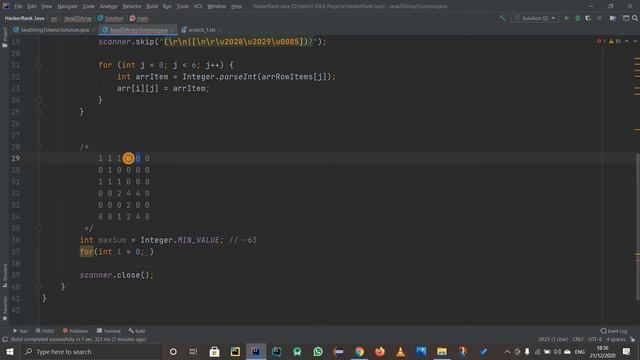This screenshot has width=640, height=360.
Task: Click 4 spaces indent setting
Action: [x=616, y=339]
